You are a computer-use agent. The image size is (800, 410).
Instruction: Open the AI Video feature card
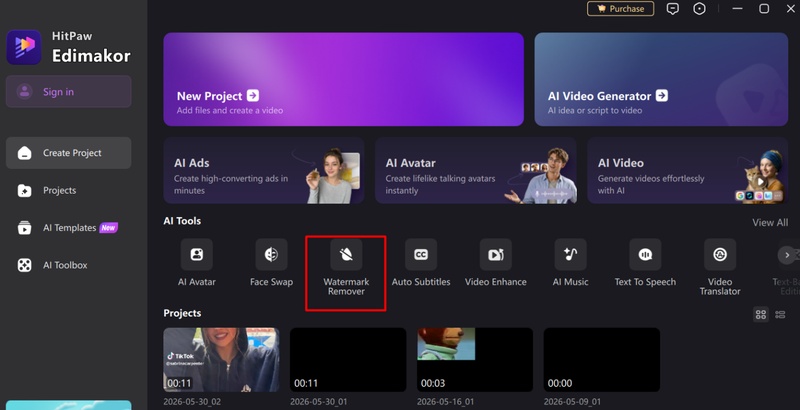click(x=688, y=170)
